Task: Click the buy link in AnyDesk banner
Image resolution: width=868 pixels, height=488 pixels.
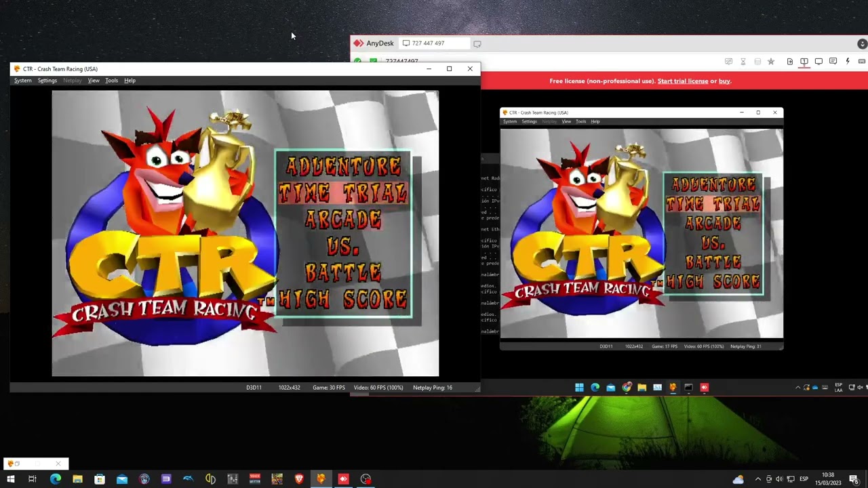Action: [725, 81]
